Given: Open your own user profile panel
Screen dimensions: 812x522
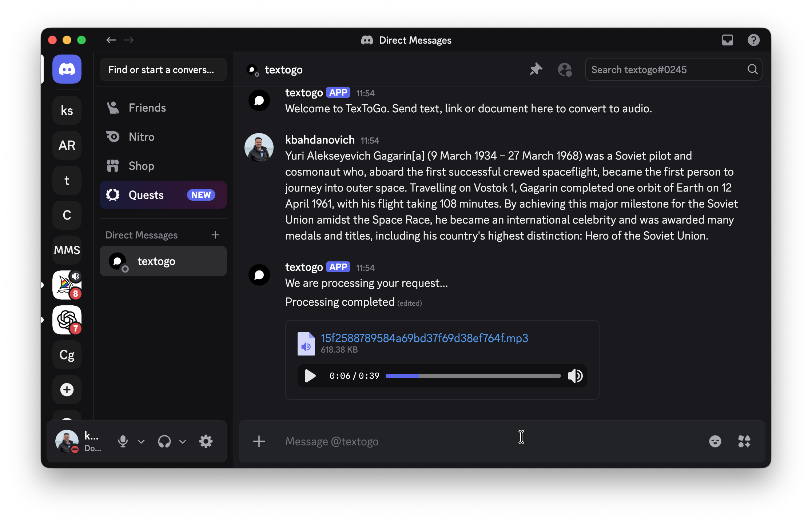Looking at the screenshot, I should click(79, 441).
